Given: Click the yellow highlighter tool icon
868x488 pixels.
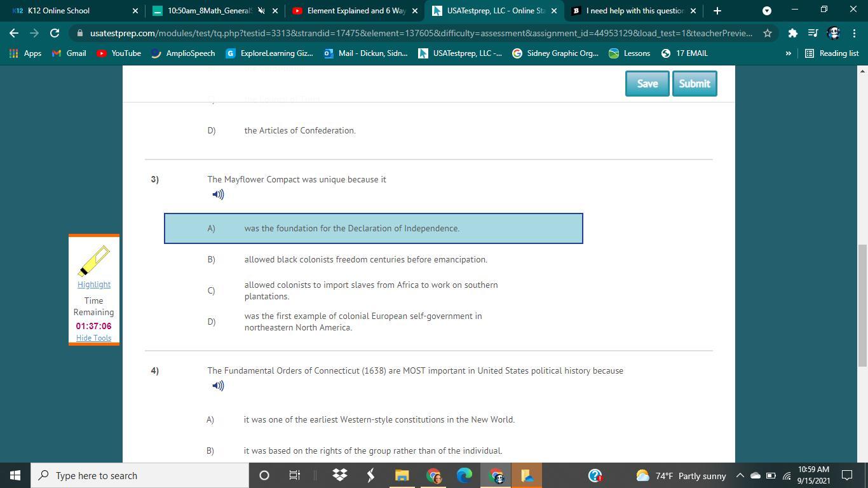Looking at the screenshot, I should [94, 261].
